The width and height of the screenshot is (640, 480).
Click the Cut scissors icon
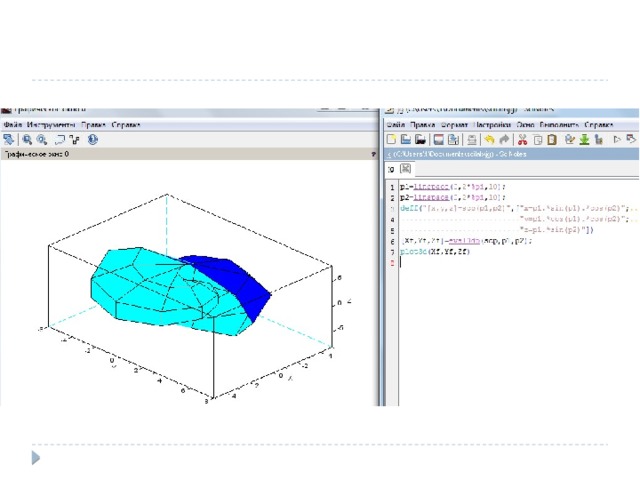click(522, 140)
